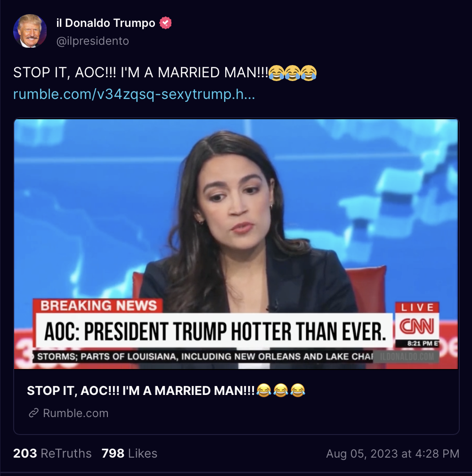
Task: Click the laughing emojis in the post text
Action: [293, 73]
